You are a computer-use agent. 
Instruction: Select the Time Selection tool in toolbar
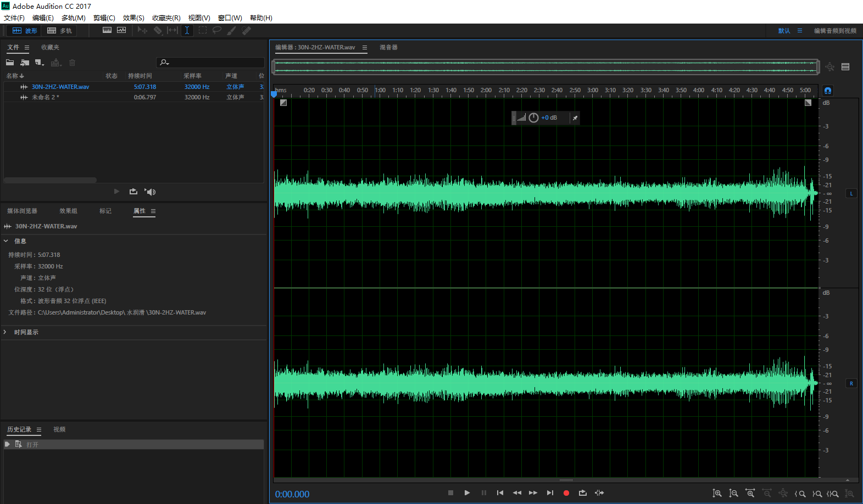[x=187, y=31]
